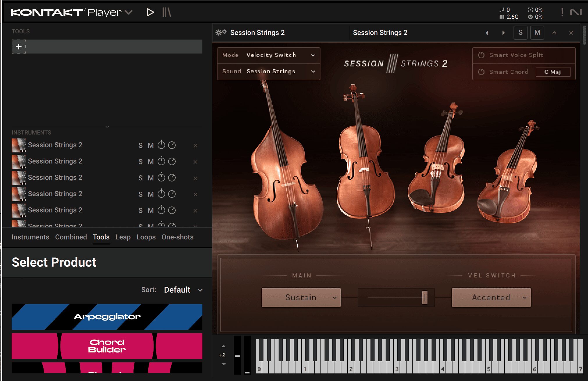Go to previous instrument arrow
588x381 pixels.
pos(487,33)
